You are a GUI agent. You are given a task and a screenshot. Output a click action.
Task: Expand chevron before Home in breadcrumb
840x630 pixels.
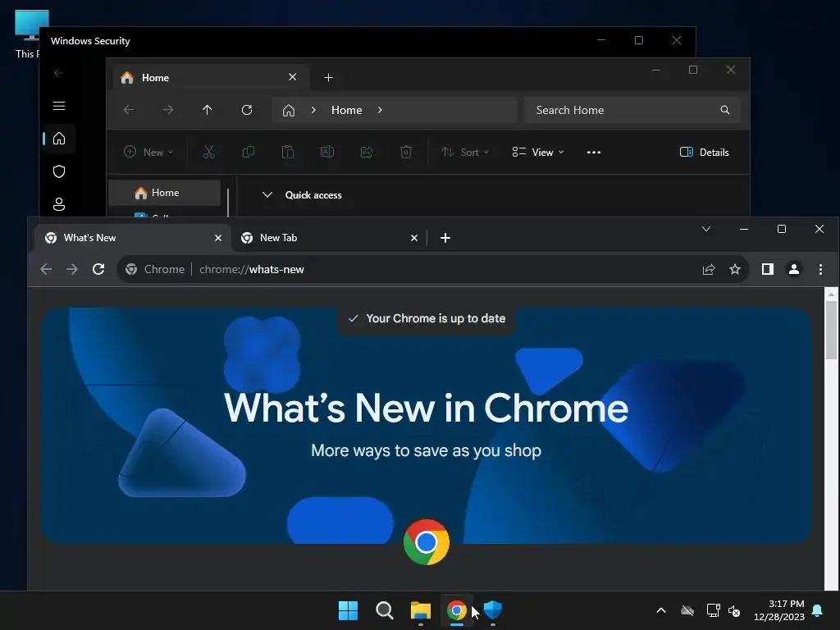313,110
